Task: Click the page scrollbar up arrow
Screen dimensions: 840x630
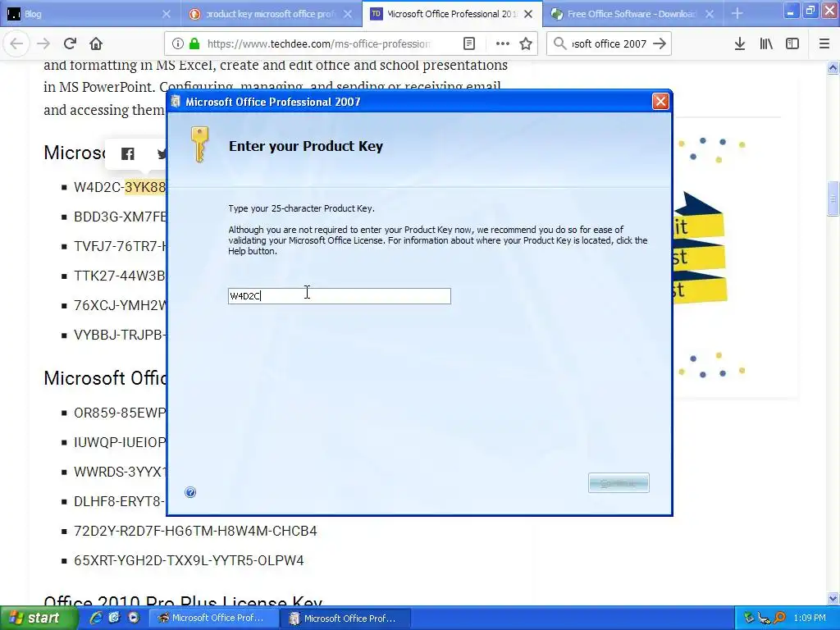Action: coord(833,67)
